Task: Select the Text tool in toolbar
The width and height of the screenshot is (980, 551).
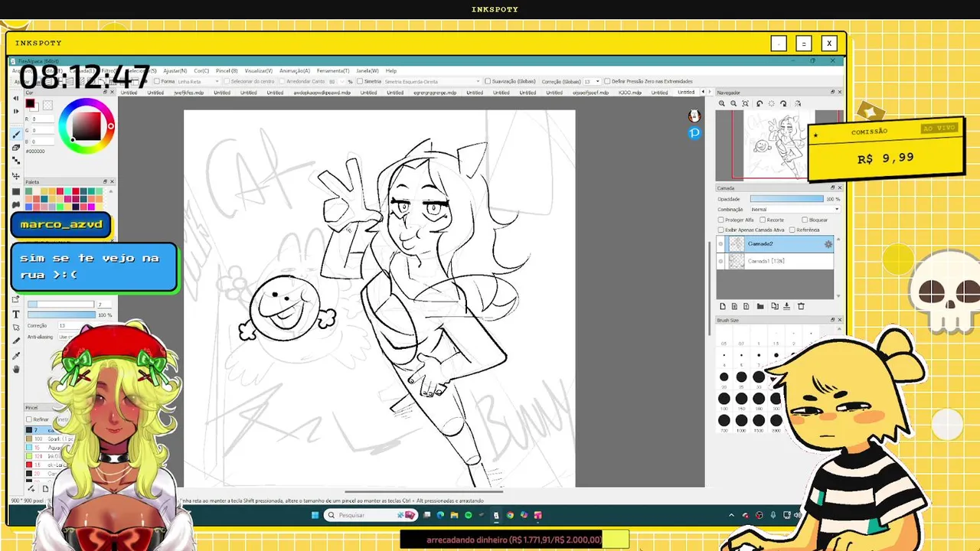Action: click(16, 315)
